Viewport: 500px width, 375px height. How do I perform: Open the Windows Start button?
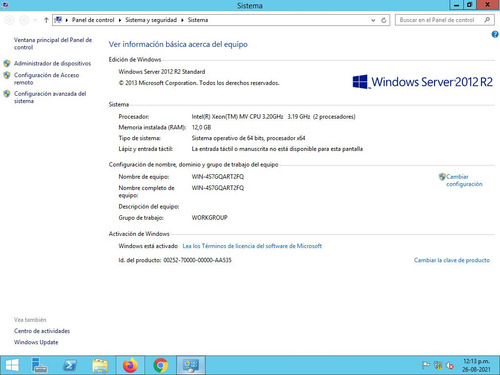click(x=12, y=365)
